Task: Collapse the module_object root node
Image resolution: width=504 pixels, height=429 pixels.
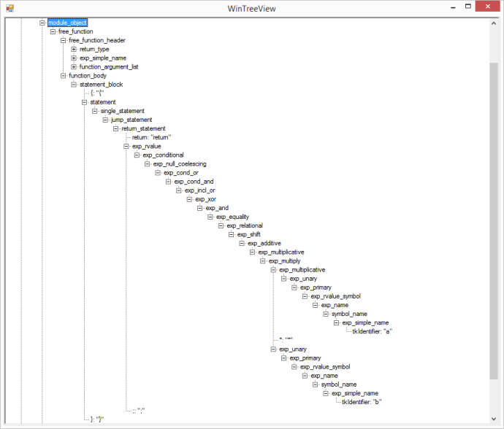Action: pos(42,23)
